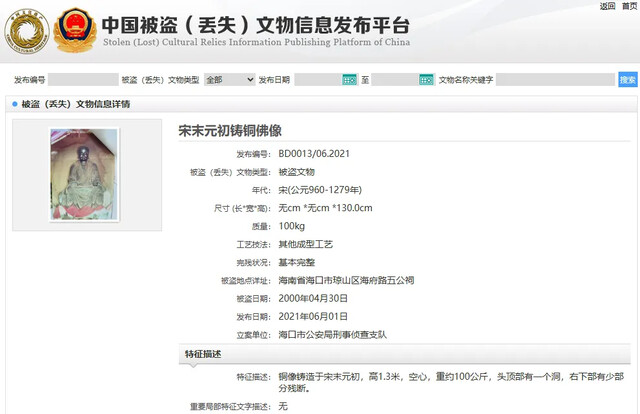Select the 重要局部特征文字描述 value 无
640x414 pixels.
tap(283, 406)
